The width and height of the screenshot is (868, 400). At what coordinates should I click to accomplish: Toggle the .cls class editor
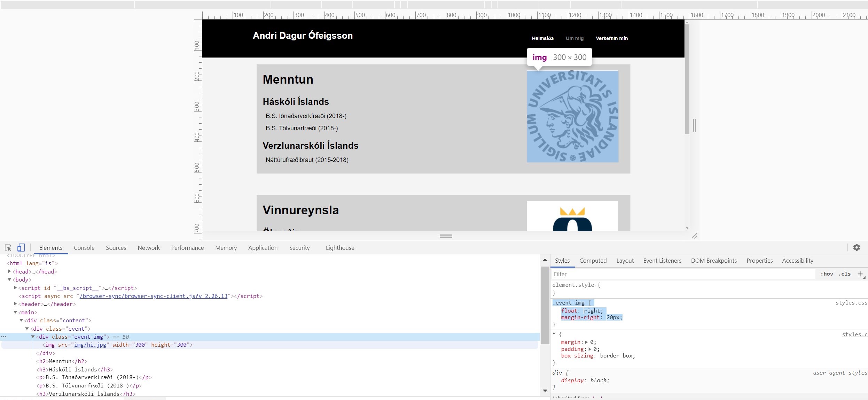pos(844,274)
